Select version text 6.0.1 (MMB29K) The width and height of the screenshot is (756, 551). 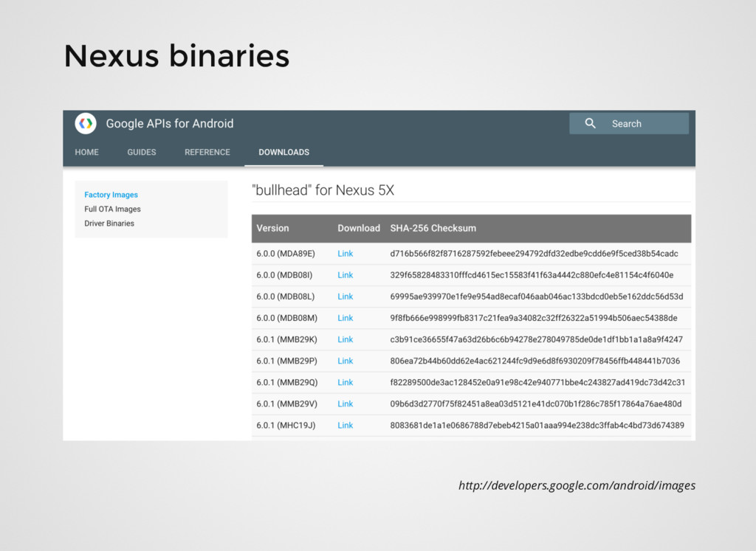tap(287, 339)
